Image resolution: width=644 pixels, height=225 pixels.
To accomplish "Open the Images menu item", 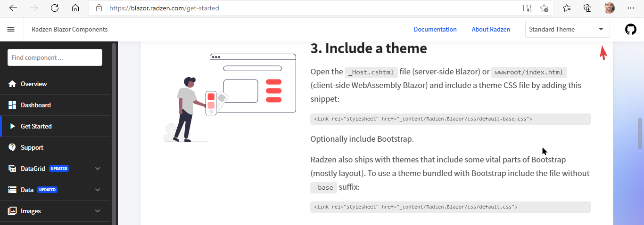I will (x=55, y=211).
